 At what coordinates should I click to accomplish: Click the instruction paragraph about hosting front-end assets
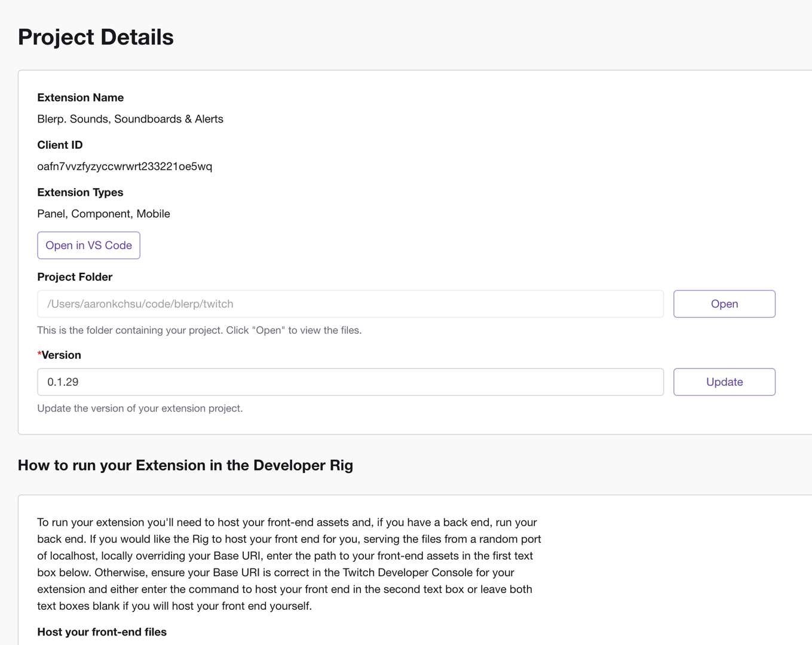(x=289, y=564)
